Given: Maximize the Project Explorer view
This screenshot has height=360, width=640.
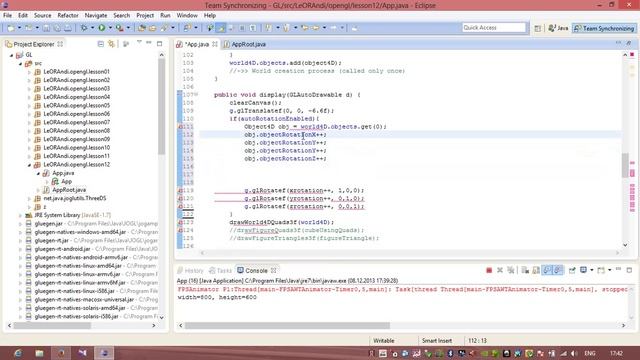Looking at the screenshot, I should pyautogui.click(x=160, y=43).
